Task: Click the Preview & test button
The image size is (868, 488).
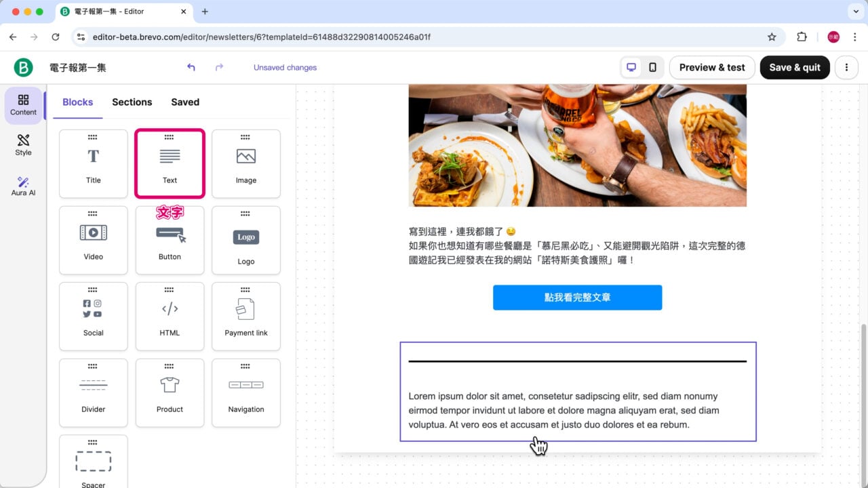Action: [711, 67]
